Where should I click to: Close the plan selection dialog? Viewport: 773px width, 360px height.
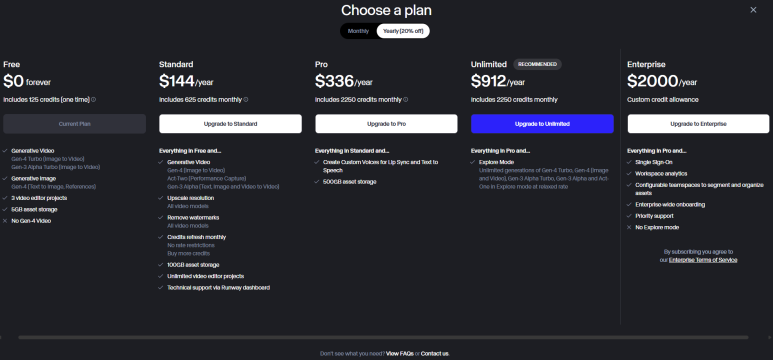[x=753, y=10]
